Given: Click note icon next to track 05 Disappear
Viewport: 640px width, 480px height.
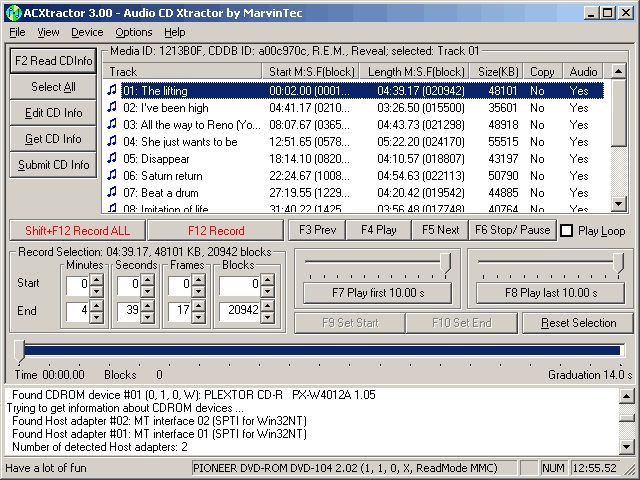Looking at the screenshot, I should pos(112,158).
